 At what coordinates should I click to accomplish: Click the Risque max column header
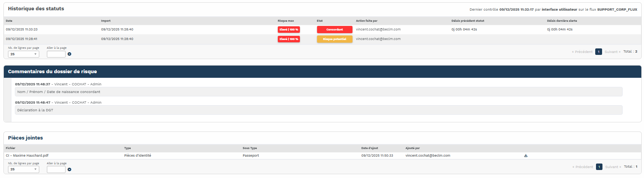pyautogui.click(x=286, y=21)
